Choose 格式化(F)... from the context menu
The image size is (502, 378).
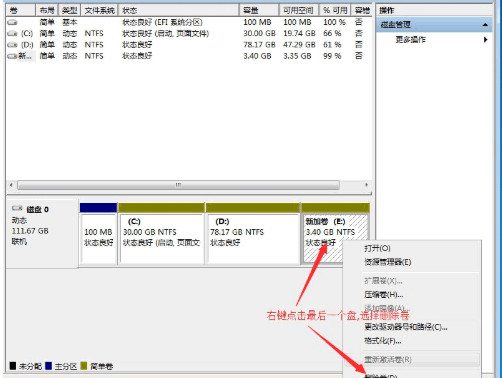[x=382, y=341]
